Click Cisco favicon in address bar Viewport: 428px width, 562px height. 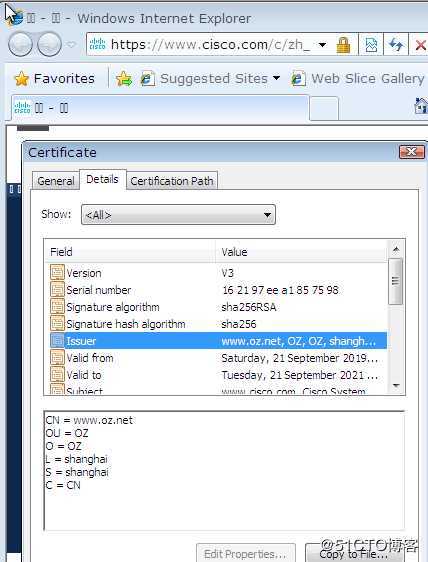(98, 44)
